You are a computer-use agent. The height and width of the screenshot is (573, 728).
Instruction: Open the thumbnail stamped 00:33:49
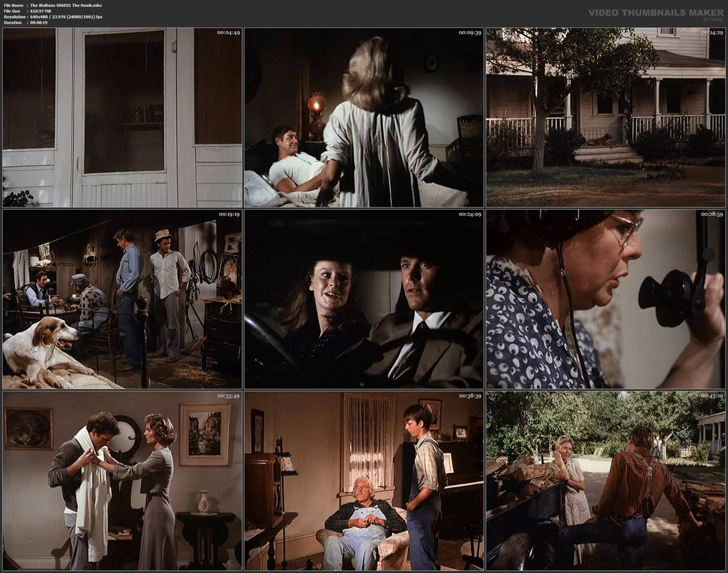(x=122, y=481)
